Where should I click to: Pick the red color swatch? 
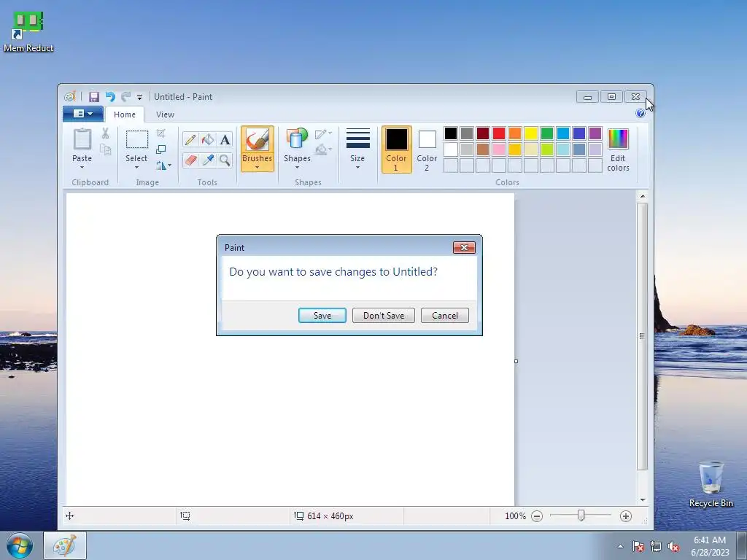pyautogui.click(x=499, y=133)
